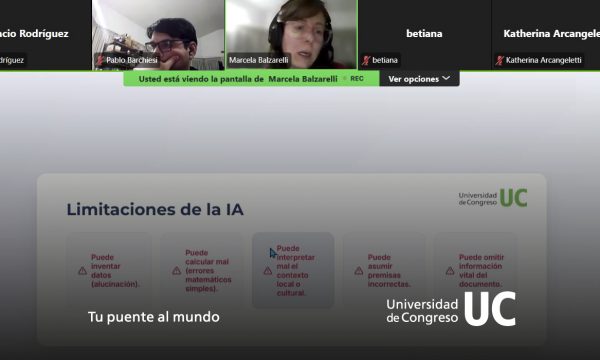
Task: Click warning icon beside 'Puede omitir información'
Action: click(x=450, y=271)
